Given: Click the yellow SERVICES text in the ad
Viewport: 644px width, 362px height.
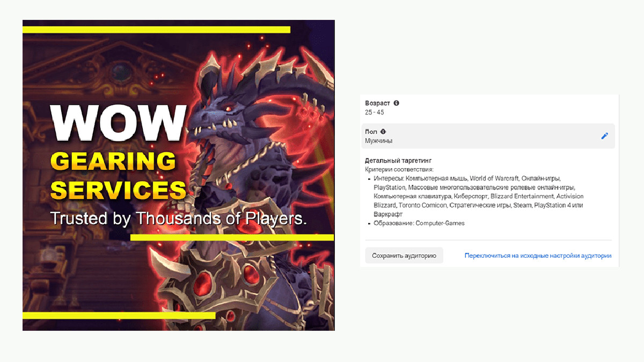Looking at the screenshot, I should coord(118,190).
